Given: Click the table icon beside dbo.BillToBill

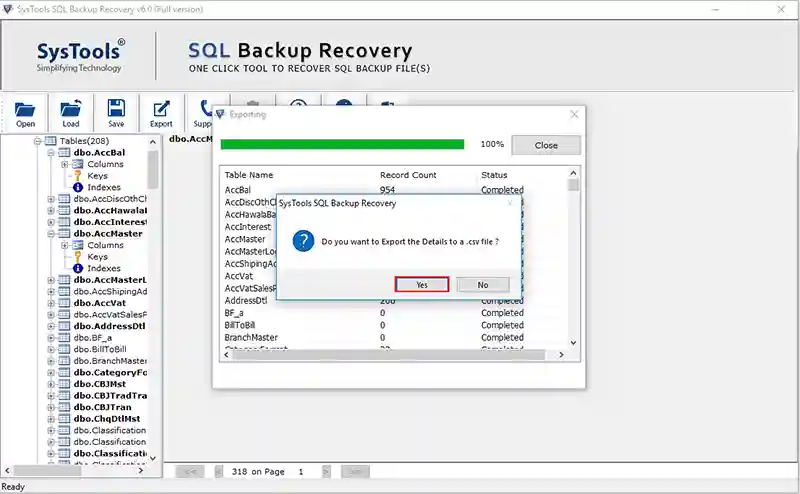Looking at the screenshot, I should tap(64, 350).
